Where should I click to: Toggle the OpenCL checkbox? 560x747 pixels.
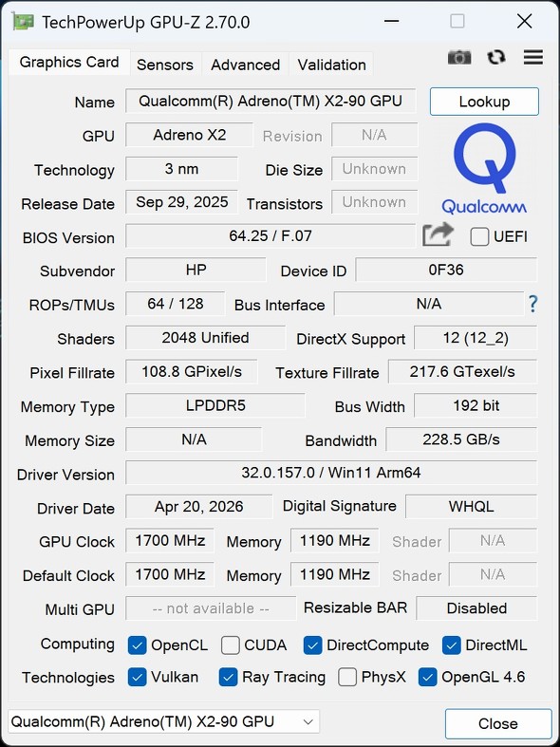(x=137, y=645)
